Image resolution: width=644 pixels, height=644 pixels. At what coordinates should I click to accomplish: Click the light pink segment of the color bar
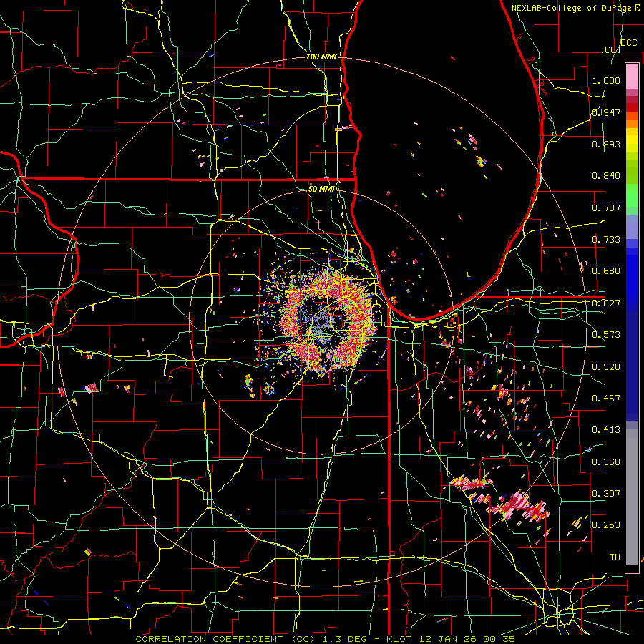coord(632,76)
